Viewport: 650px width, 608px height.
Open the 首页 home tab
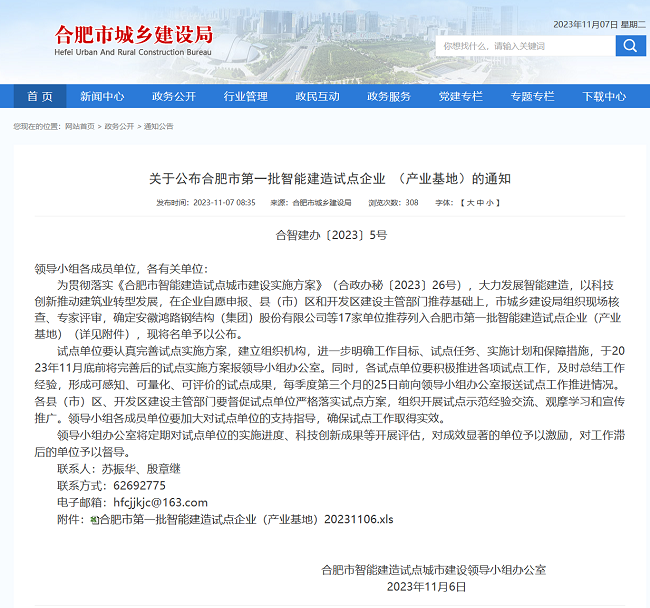[x=40, y=97]
